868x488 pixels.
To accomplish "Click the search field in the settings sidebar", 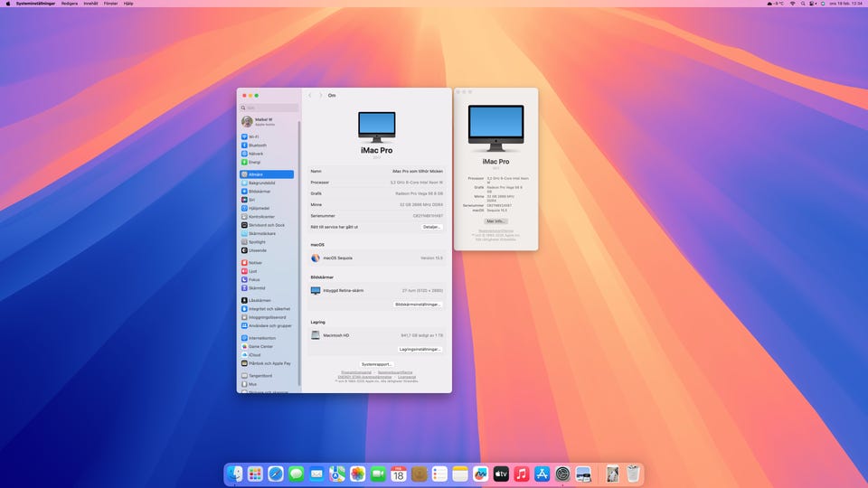I will pyautogui.click(x=269, y=108).
